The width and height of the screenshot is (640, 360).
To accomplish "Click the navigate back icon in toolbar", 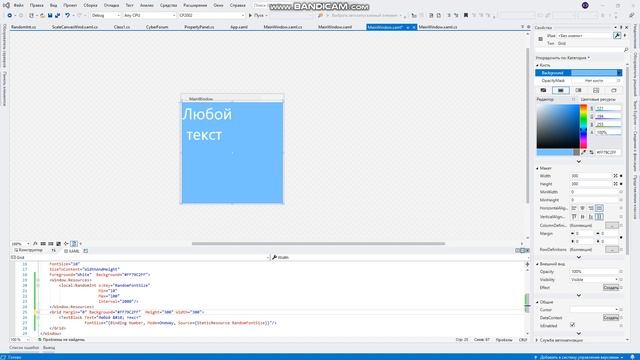I will click(9, 16).
